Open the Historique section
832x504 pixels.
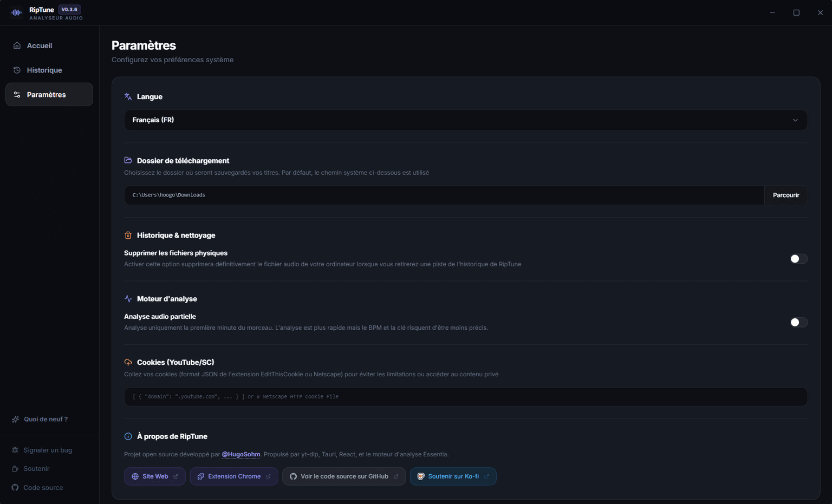(49, 70)
